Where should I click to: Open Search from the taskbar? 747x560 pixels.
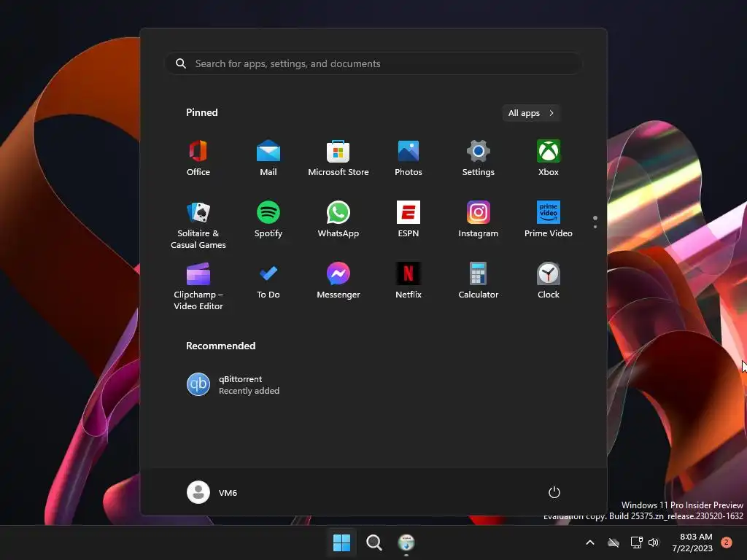[x=374, y=542]
